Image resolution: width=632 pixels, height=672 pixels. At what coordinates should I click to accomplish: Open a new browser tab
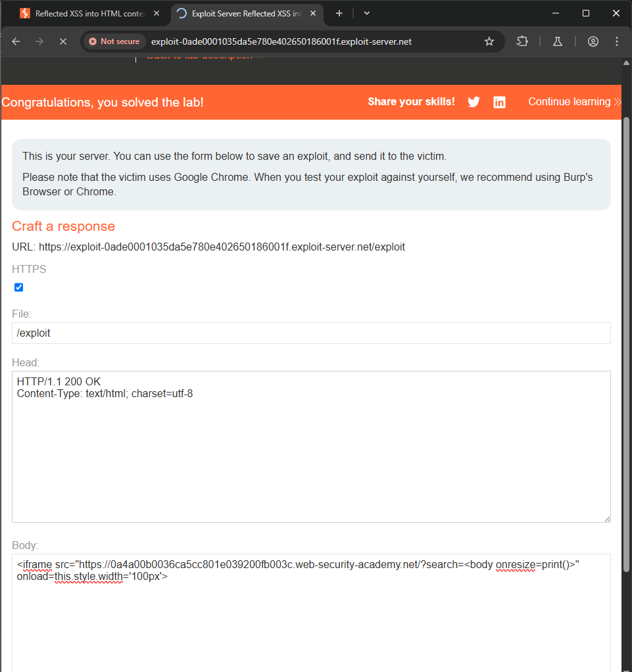coord(339,13)
